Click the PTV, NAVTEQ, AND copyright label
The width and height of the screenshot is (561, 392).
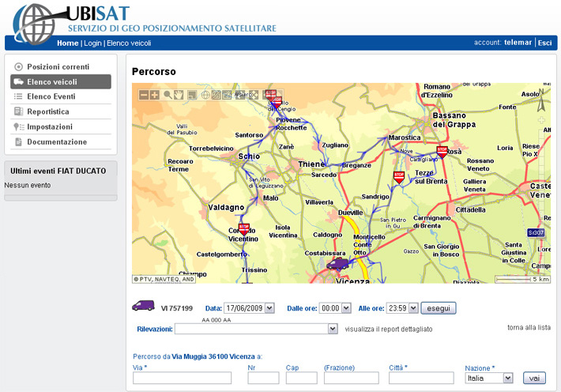pos(164,279)
